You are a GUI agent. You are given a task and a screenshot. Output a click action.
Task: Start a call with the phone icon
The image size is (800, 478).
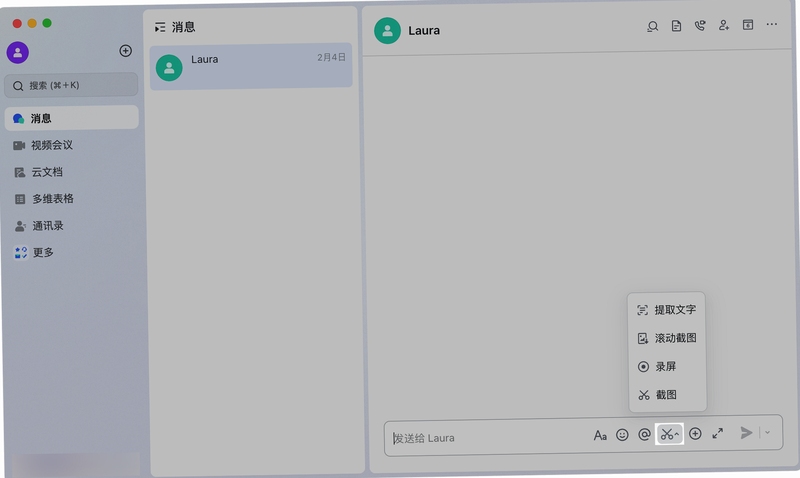(700, 26)
